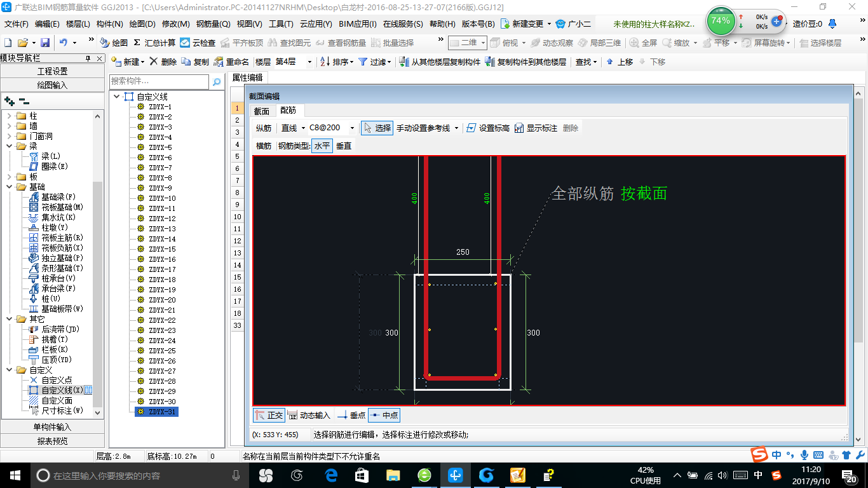Screen dimensions: 868x488
Task: Click Windows Start button
Action: point(15,475)
